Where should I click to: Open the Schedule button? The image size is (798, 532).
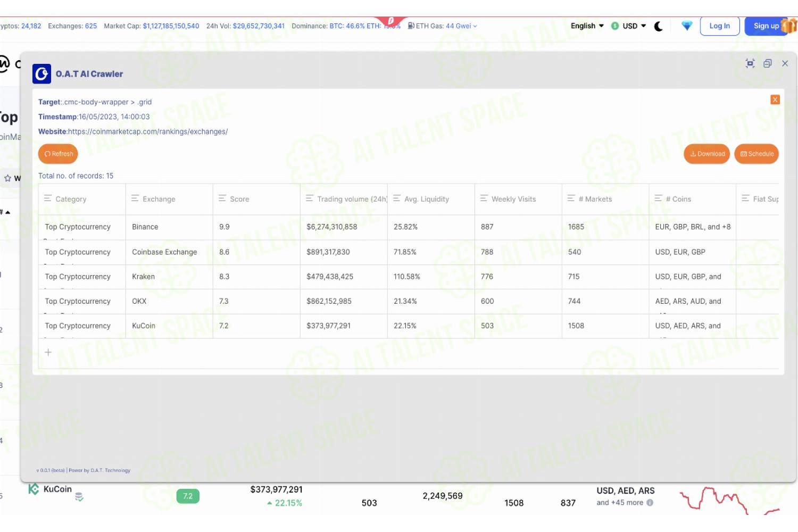(757, 154)
